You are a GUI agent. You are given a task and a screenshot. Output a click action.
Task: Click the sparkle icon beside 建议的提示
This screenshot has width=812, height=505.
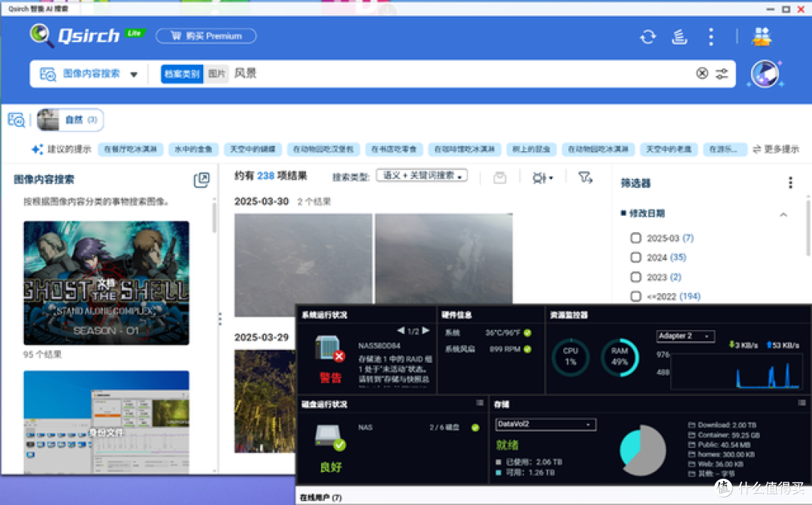[x=38, y=149]
